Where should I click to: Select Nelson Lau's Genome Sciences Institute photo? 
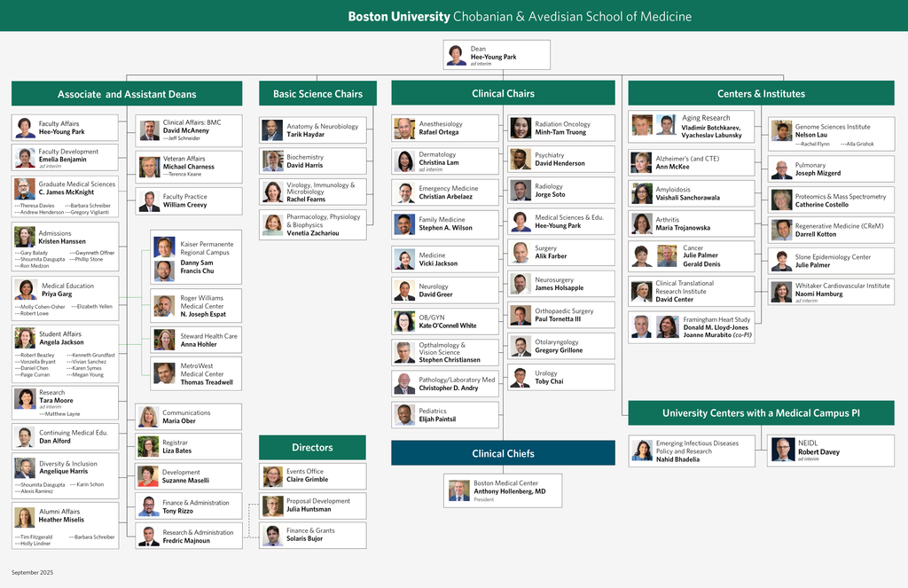point(781,131)
